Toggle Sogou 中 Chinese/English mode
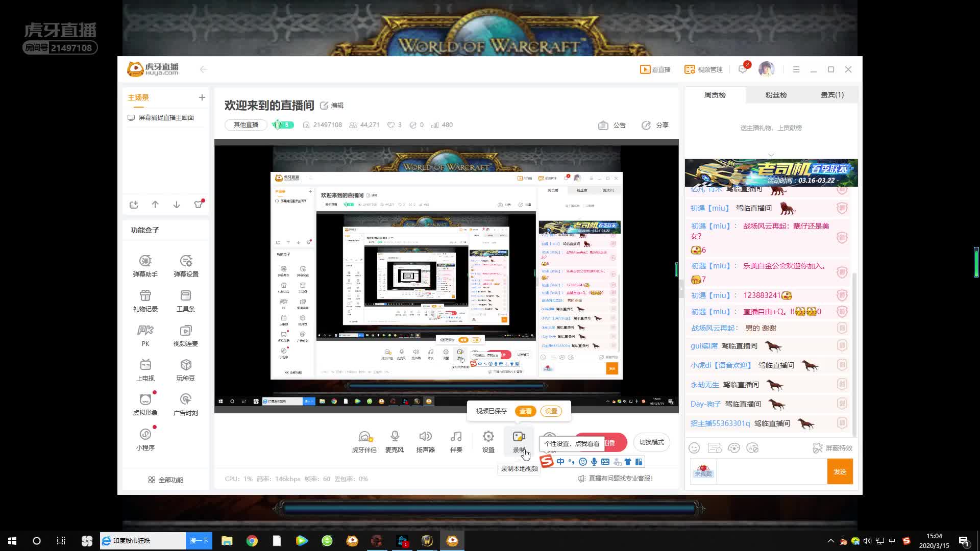980x551 pixels. click(x=560, y=462)
